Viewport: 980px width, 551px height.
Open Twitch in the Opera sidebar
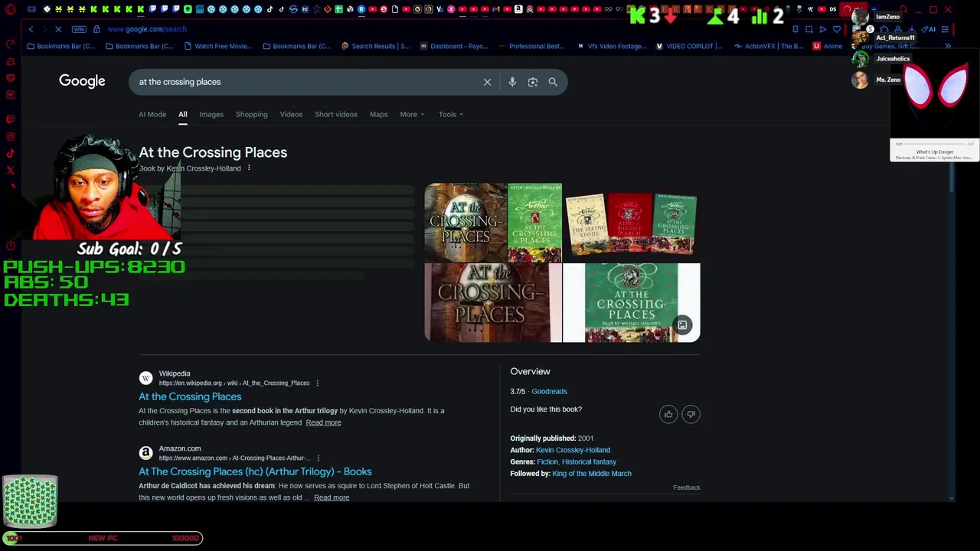coord(11,119)
